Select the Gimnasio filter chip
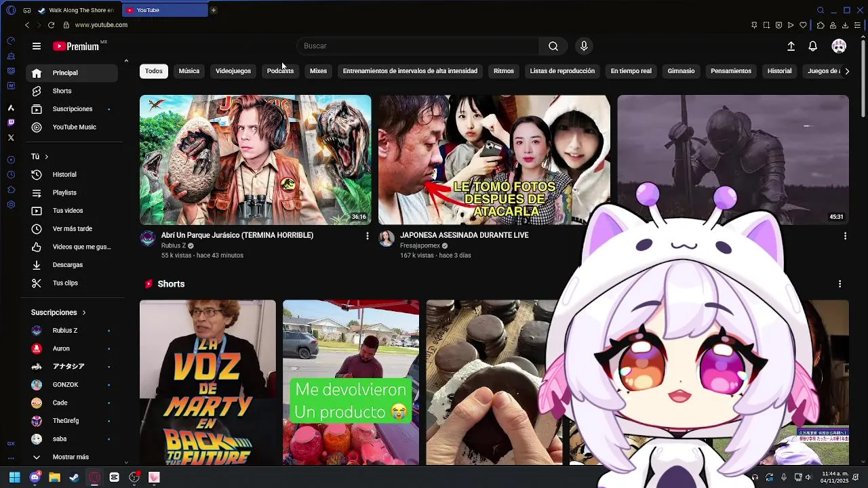868x488 pixels. coord(681,71)
